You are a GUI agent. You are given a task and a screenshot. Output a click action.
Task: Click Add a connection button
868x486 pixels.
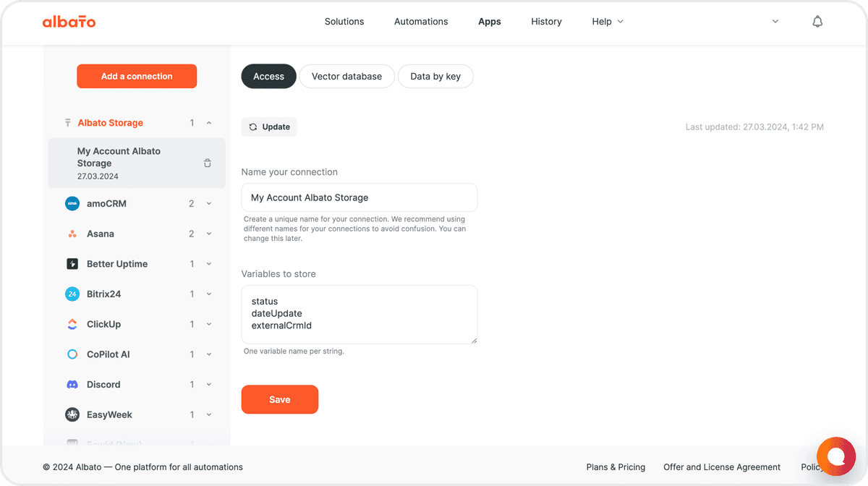tap(137, 77)
